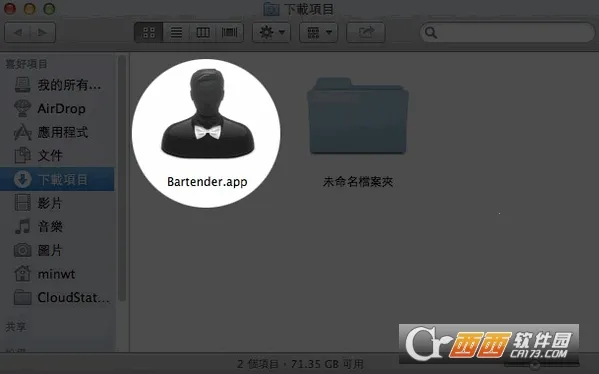This screenshot has width=599, height=374.
Task: Click the 圖片 camera icon
Action: coord(22,250)
